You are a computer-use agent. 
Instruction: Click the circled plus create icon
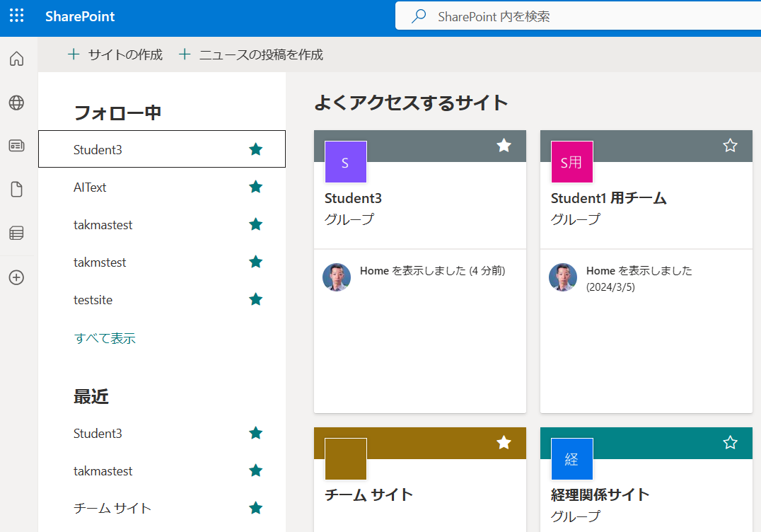pos(16,277)
